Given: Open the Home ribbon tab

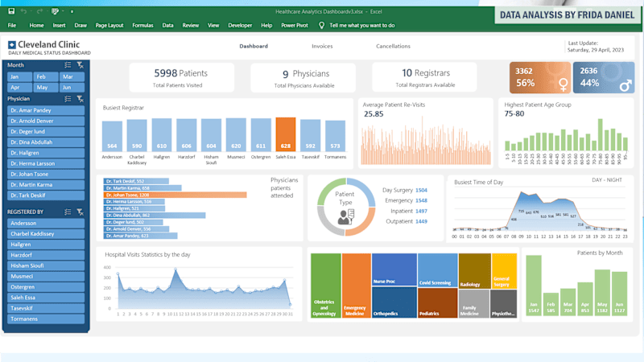Looking at the screenshot, I should tap(36, 26).
